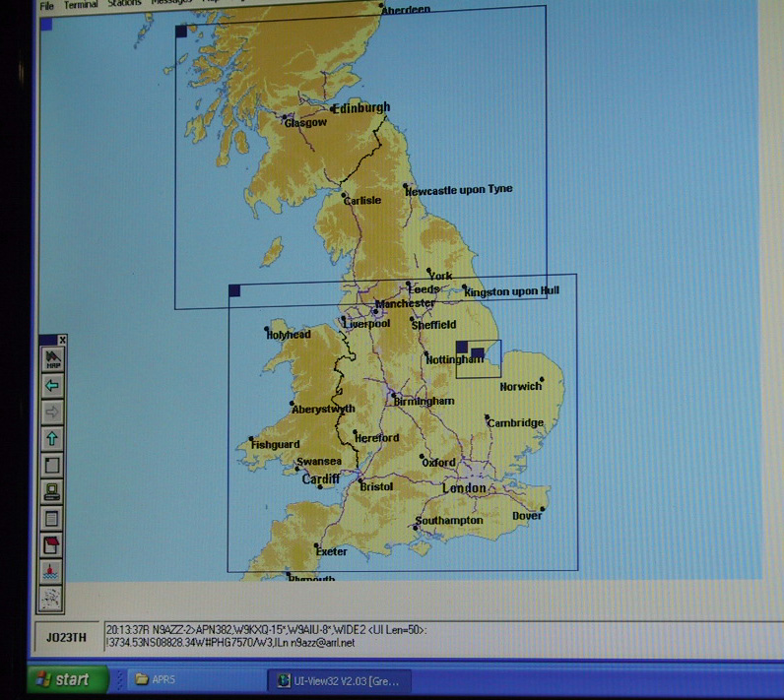Open the computer terminal toolbar icon
The image size is (784, 700).
pos(52,492)
